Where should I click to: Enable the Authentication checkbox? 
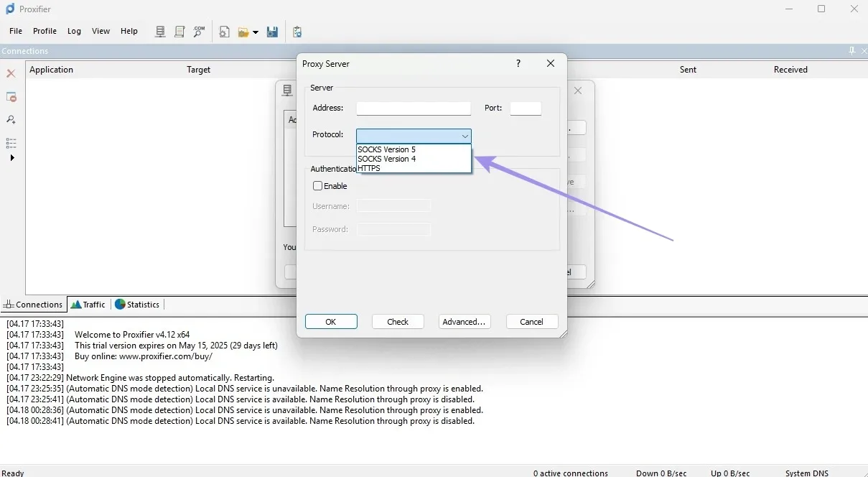317,186
